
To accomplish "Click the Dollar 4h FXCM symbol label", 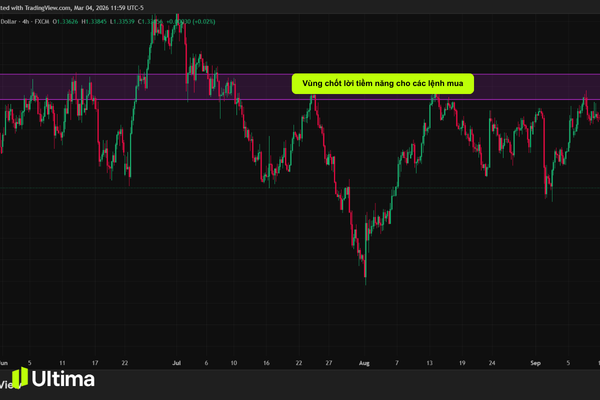I will (25, 22).
